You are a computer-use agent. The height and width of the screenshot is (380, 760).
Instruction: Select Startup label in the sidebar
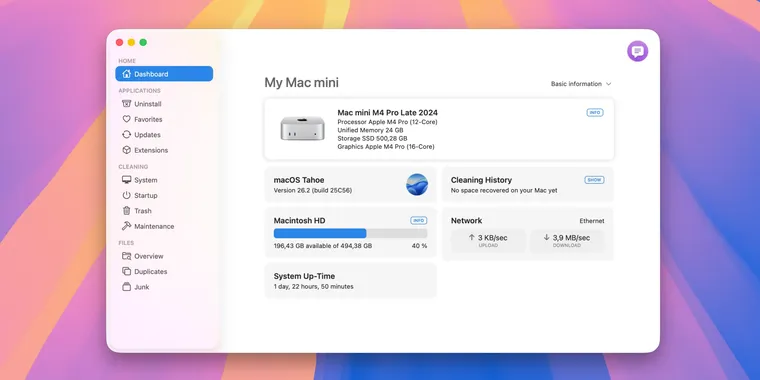(146, 195)
